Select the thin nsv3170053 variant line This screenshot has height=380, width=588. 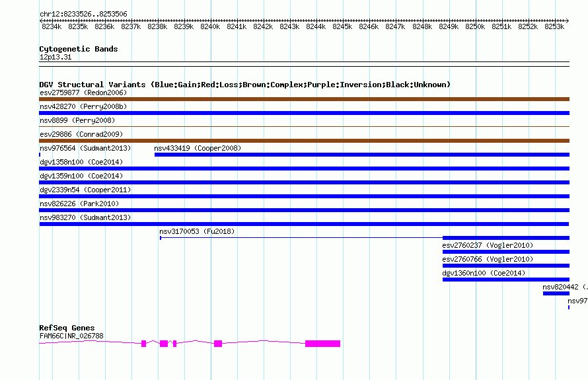[301, 238]
